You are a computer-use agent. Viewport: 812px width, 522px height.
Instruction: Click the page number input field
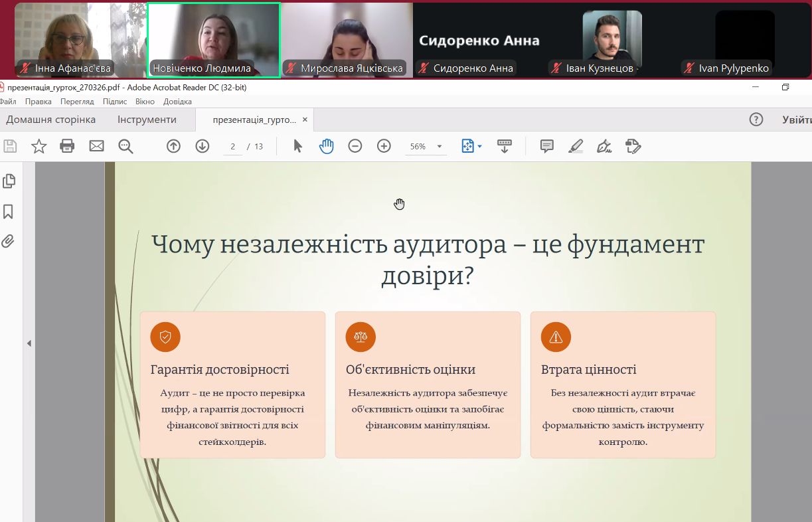[x=233, y=147]
